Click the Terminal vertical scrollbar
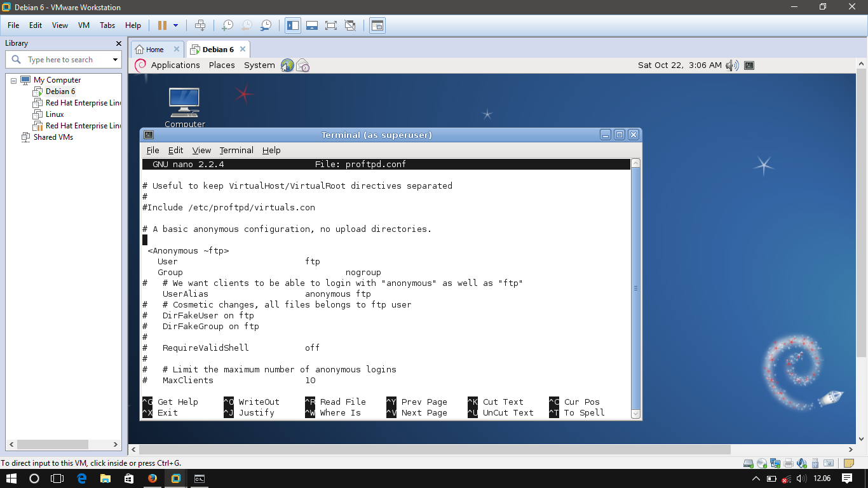Image resolution: width=868 pixels, height=488 pixels. click(x=635, y=288)
